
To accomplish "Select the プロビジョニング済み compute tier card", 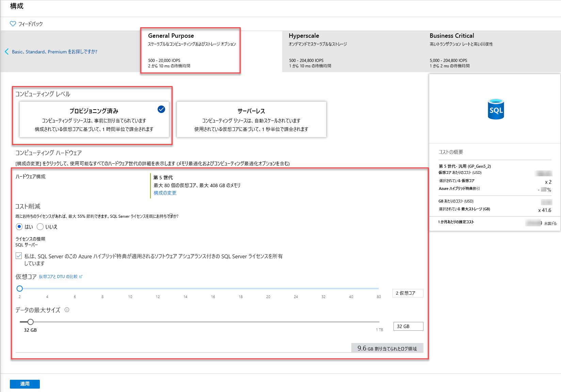I will pos(94,119).
